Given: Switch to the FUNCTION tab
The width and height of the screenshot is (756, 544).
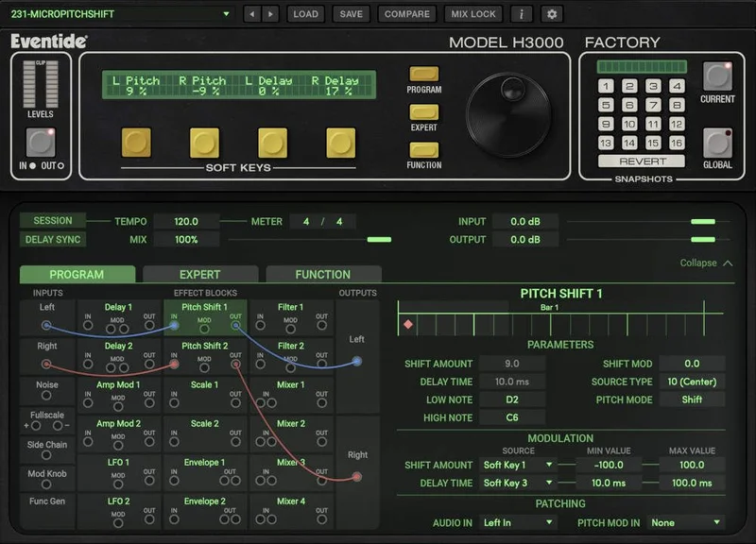Looking at the screenshot, I should pos(323,274).
